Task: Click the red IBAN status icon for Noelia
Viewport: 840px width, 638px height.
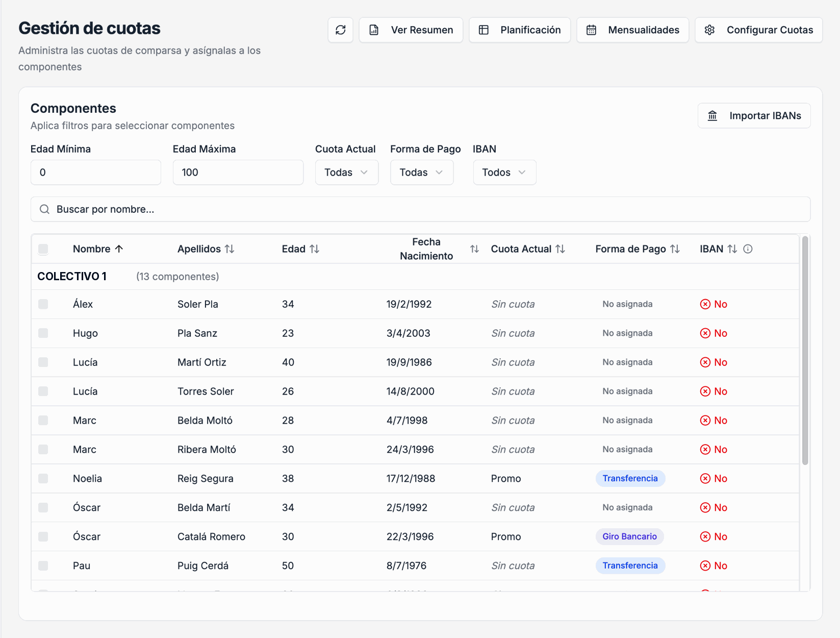Action: pyautogui.click(x=705, y=479)
